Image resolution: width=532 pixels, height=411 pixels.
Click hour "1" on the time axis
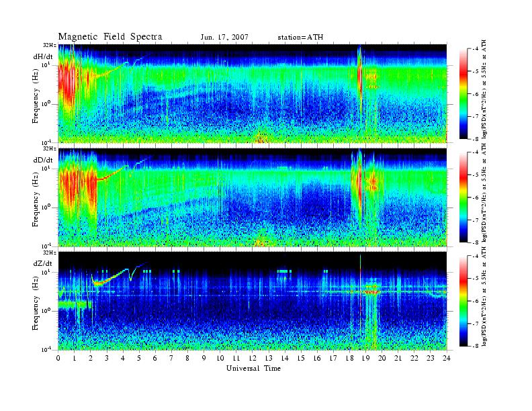[x=75, y=358]
